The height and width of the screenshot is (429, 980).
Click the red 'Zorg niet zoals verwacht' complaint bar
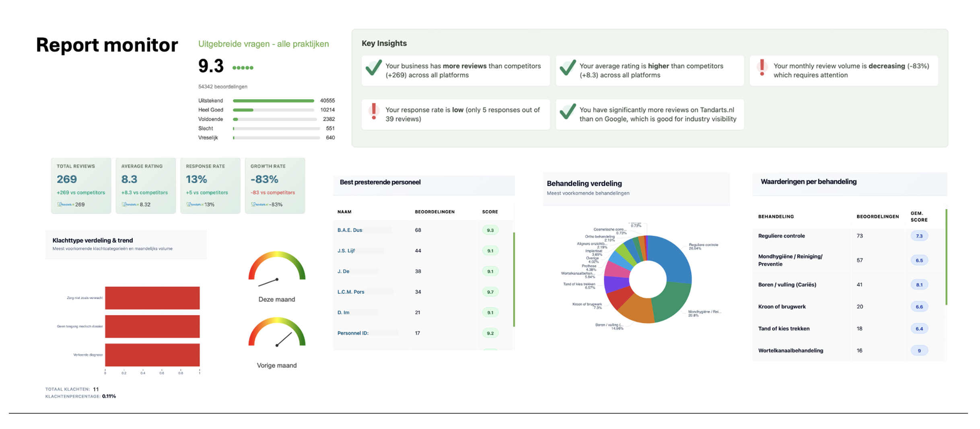(152, 298)
